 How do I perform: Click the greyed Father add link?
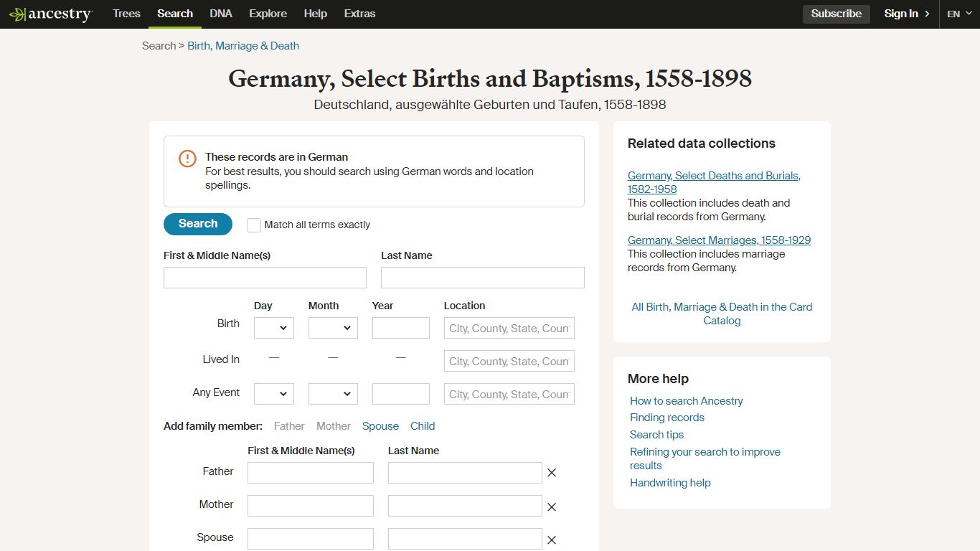[289, 426]
